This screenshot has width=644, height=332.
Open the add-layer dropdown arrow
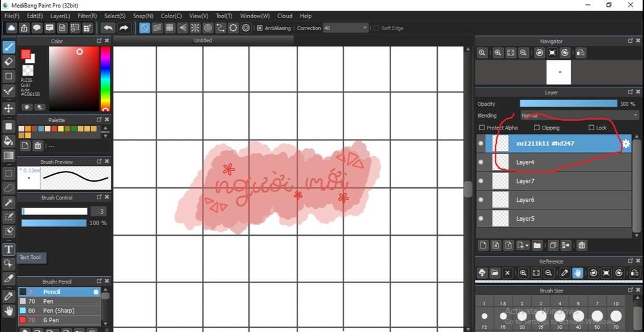pyautogui.click(x=528, y=245)
